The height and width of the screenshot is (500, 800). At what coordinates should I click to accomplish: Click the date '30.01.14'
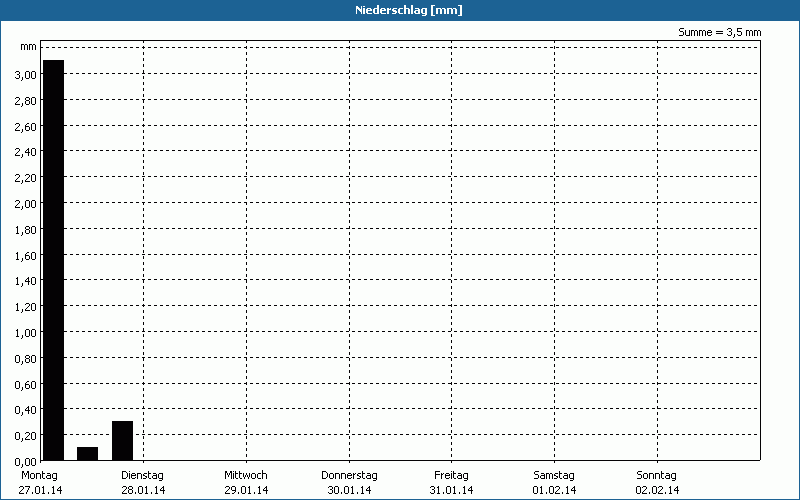tap(349, 490)
